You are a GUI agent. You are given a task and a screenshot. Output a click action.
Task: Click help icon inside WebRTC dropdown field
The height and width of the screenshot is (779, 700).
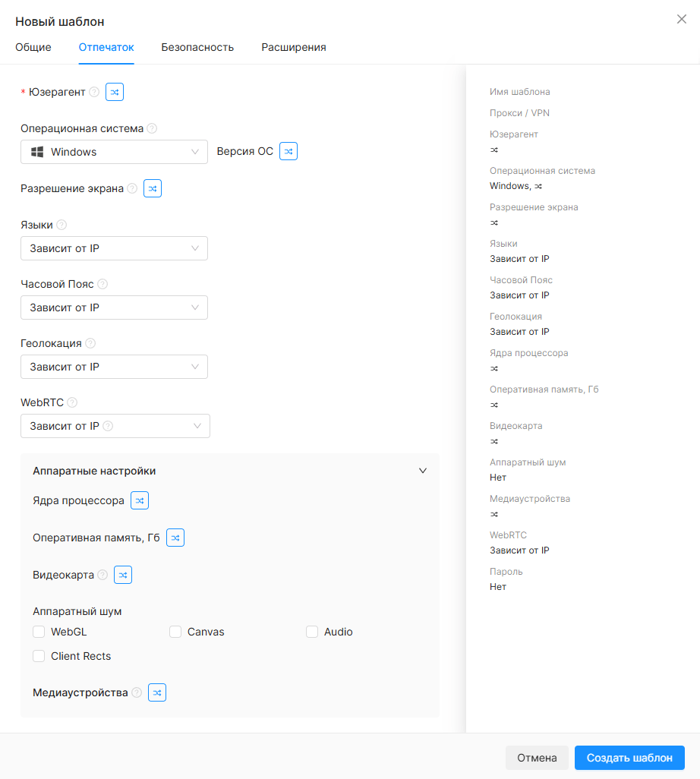(x=108, y=426)
